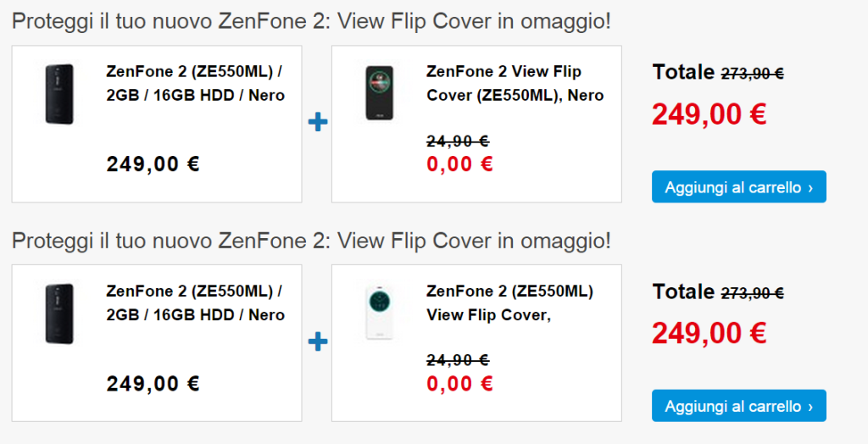Screen dimensions: 868x444
Task: Open the 'ZenFone 2 (ZE550ML) View Flip Cover,' title
Action: pos(509,302)
